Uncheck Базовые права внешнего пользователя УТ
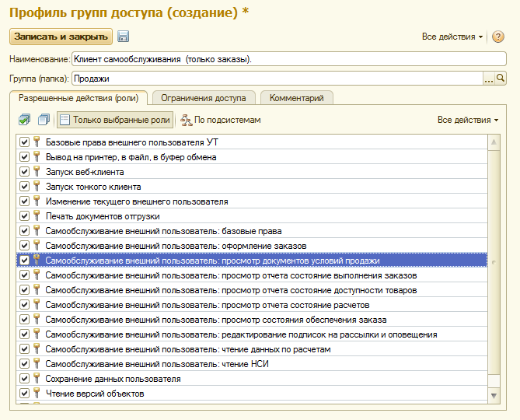 [x=24, y=142]
